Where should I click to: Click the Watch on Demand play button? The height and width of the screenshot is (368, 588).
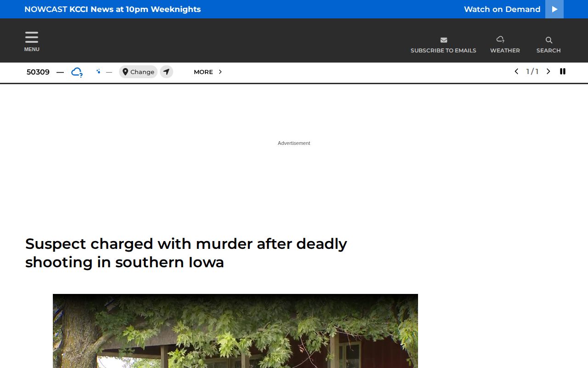click(554, 9)
